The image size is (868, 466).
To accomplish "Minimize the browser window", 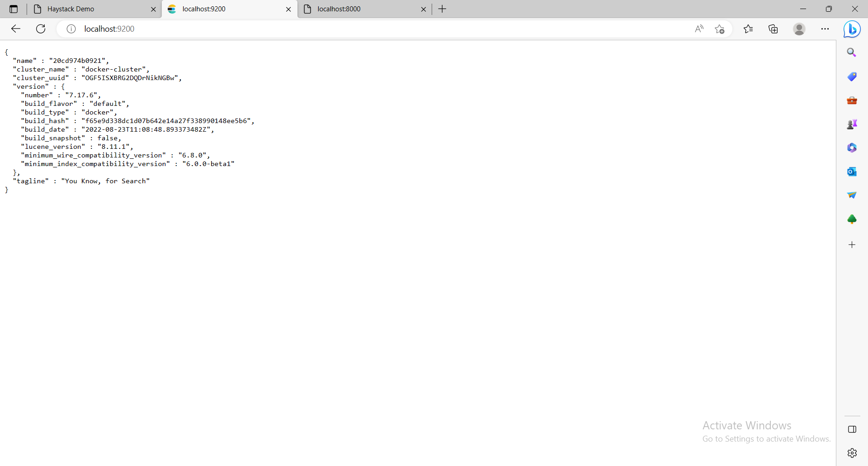I will (803, 9).
